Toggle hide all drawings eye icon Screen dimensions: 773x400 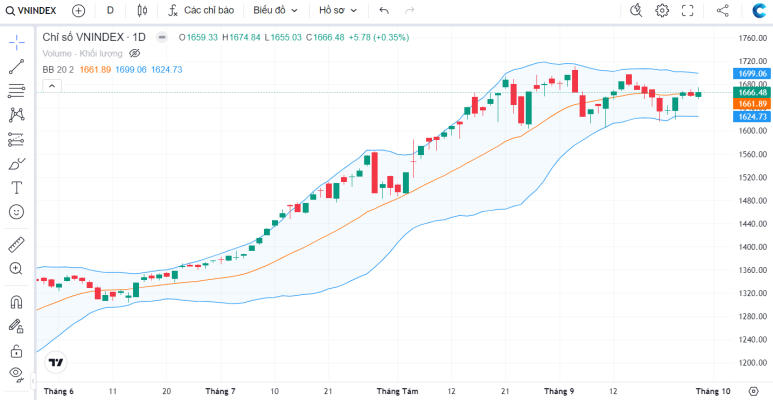coord(16,374)
